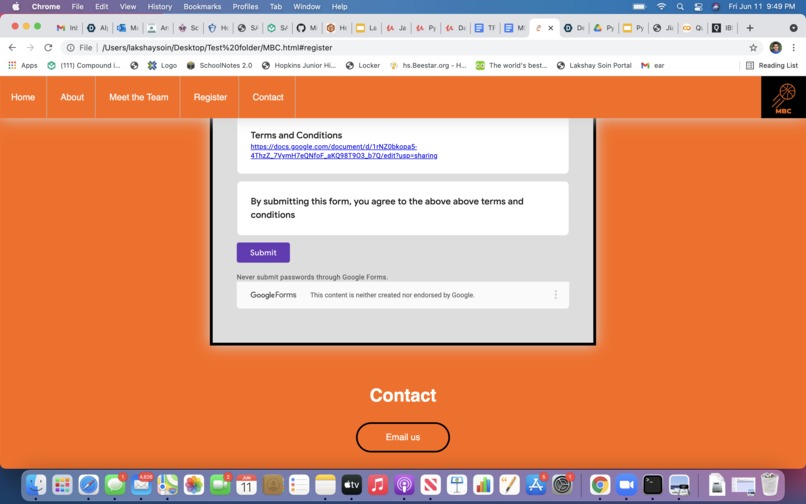The width and height of the screenshot is (806, 504).
Task: Launch Safari from the Dock
Action: click(x=88, y=484)
